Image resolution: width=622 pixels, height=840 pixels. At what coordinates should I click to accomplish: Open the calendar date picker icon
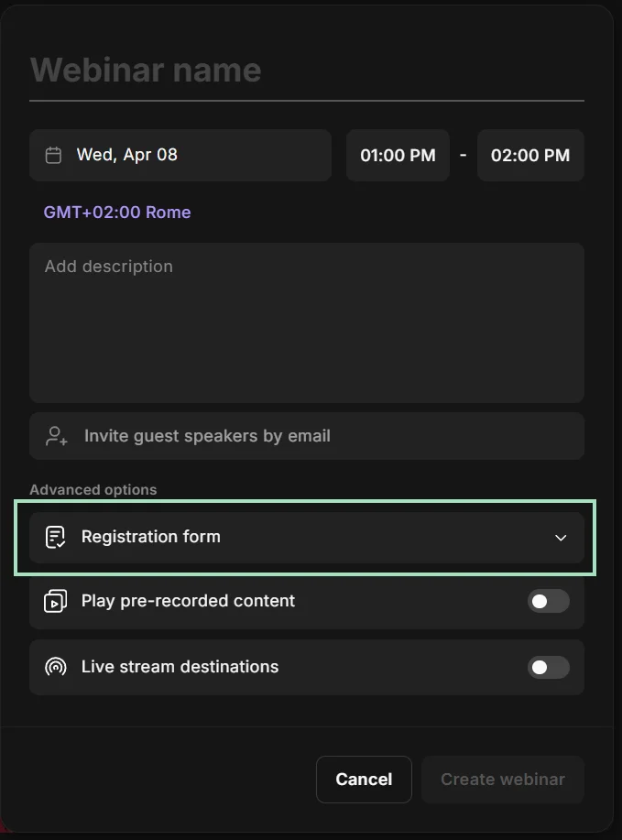(55, 155)
